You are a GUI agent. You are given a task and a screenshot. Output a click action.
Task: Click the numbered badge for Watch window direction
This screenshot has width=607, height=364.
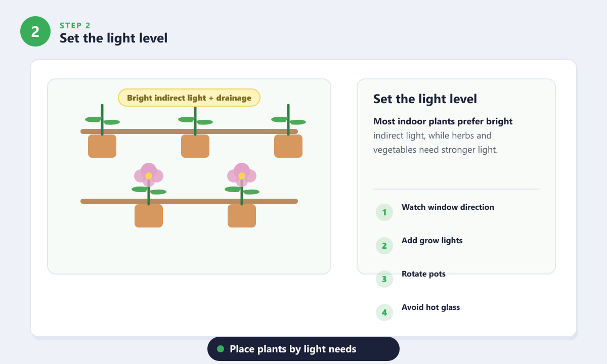click(384, 212)
